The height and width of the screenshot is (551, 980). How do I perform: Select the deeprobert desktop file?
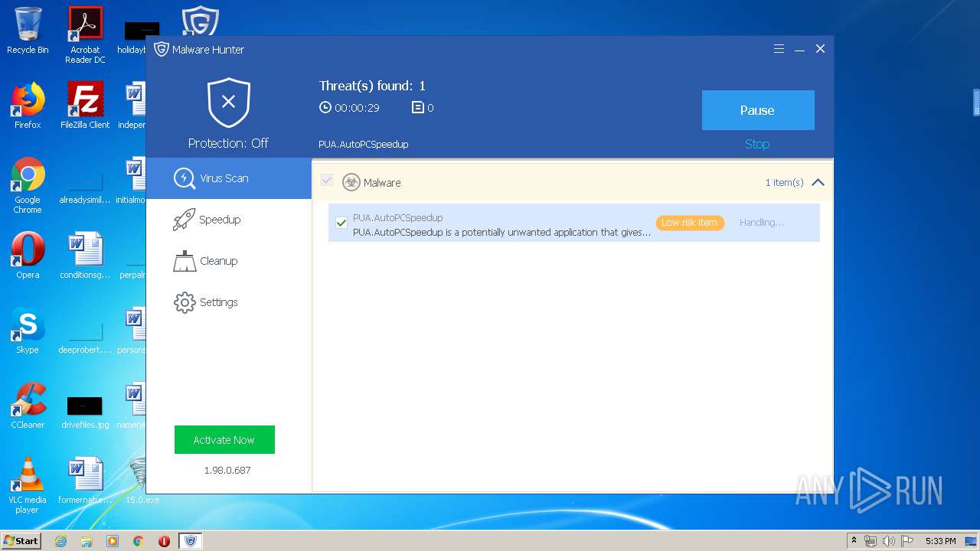pos(85,338)
